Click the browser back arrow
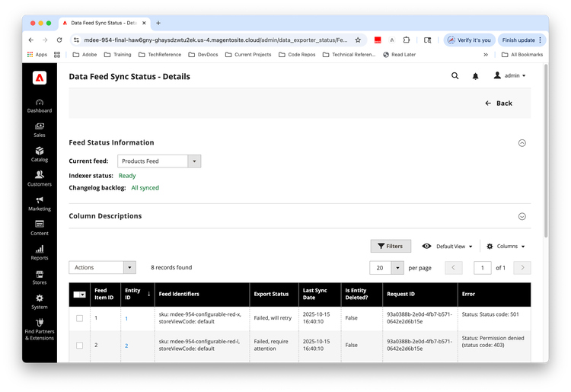Image resolution: width=571 pixels, height=392 pixels. (31, 40)
